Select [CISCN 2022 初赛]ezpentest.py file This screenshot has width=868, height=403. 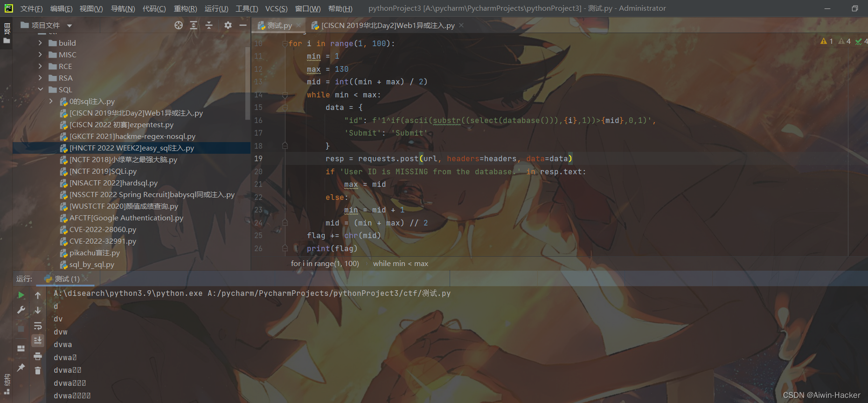121,124
